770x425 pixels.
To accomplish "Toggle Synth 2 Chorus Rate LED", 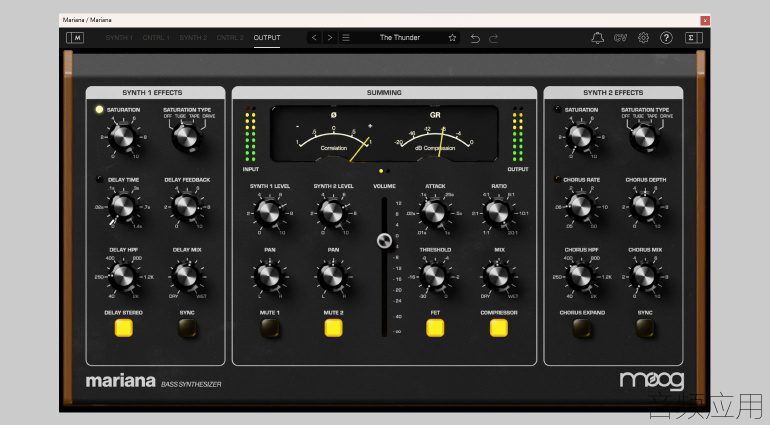I will [x=557, y=179].
